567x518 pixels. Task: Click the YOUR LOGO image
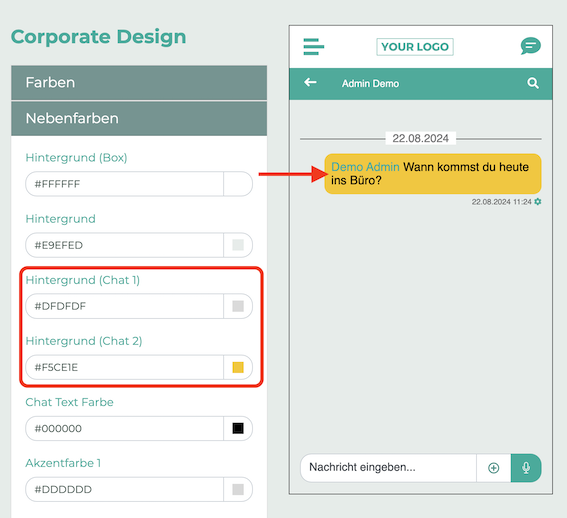tap(415, 47)
